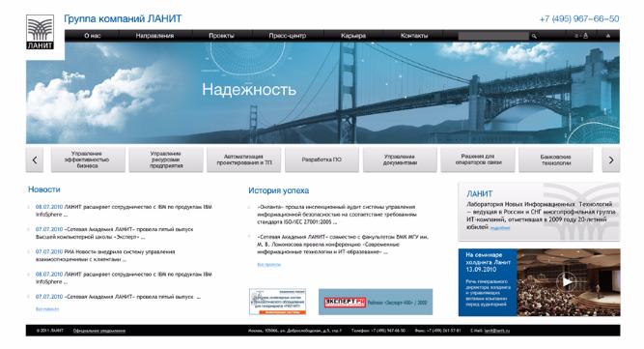Select the Разработка ПО category button
Image resolution: width=644 pixels, height=349 pixels.
coord(322,160)
